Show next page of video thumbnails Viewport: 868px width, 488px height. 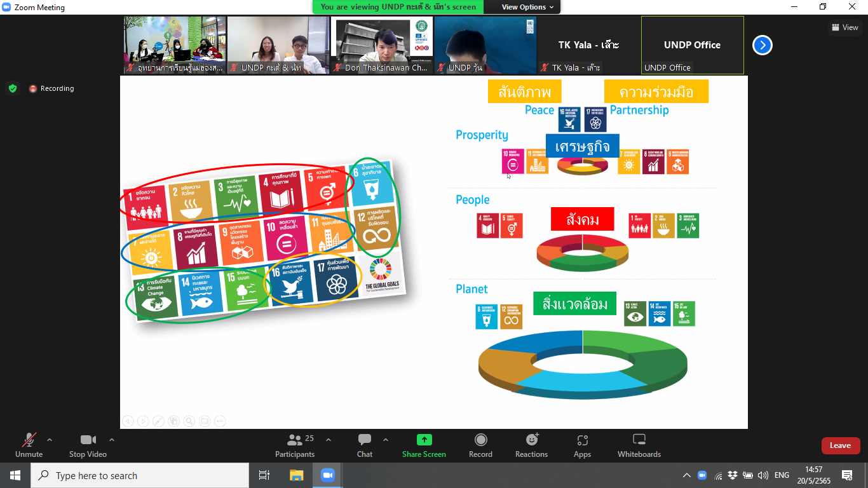pos(763,45)
